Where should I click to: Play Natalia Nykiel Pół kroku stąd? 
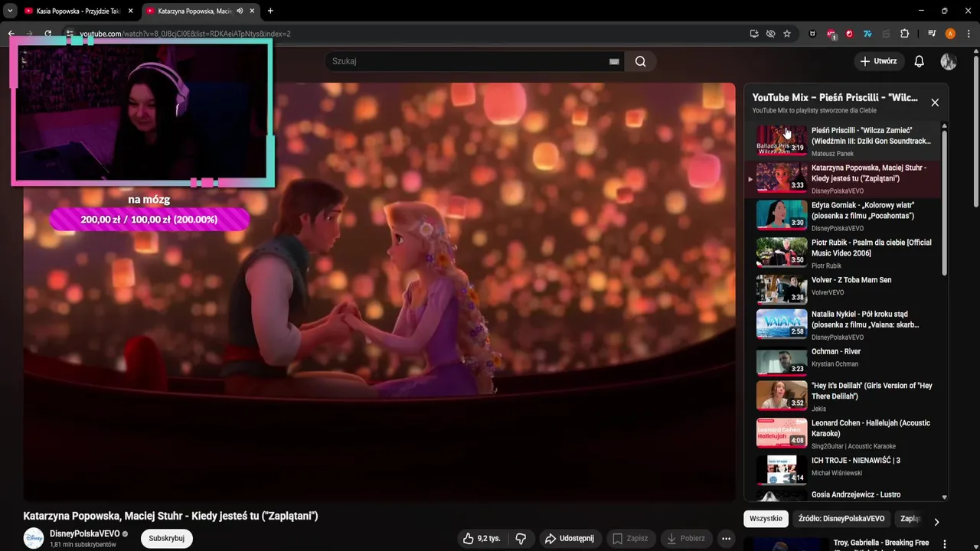coord(842,324)
